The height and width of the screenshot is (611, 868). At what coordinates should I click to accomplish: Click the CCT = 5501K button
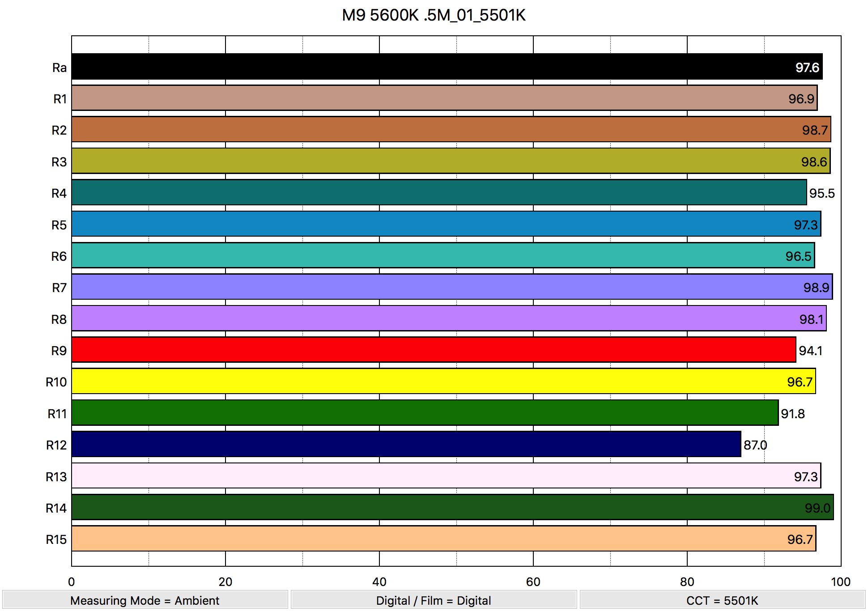click(x=722, y=600)
